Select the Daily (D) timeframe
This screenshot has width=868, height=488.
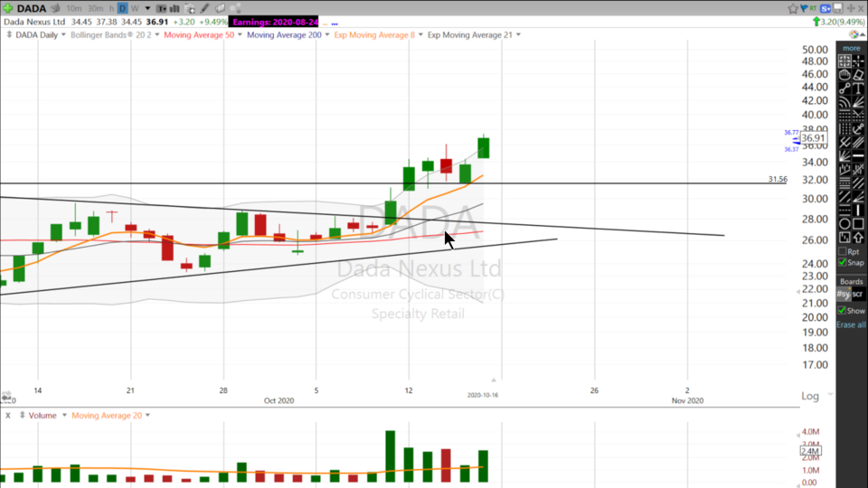(x=122, y=8)
